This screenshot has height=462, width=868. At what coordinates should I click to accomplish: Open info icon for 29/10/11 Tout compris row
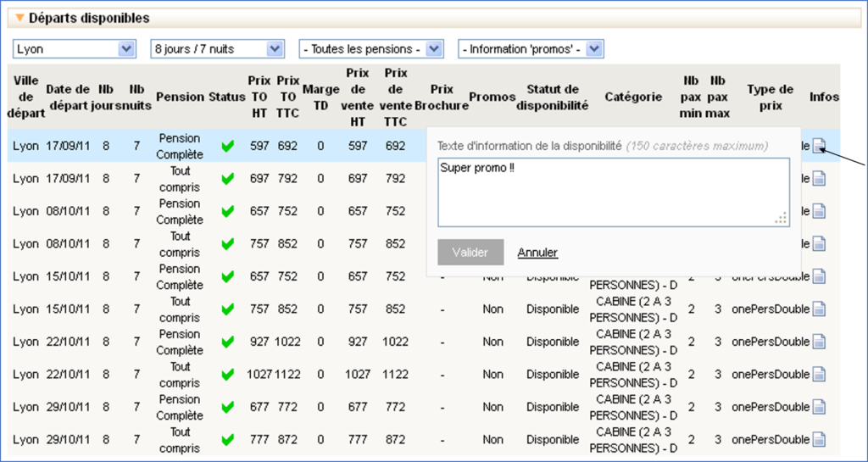[x=818, y=439]
